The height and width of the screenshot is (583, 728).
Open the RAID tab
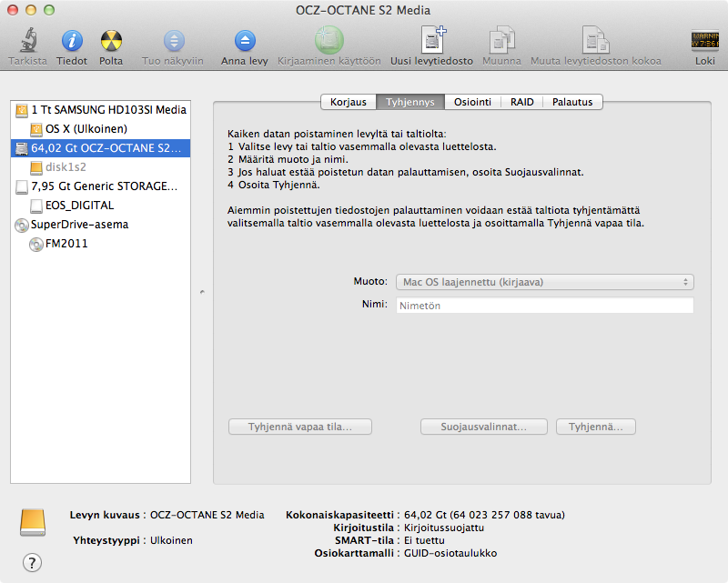(x=521, y=102)
